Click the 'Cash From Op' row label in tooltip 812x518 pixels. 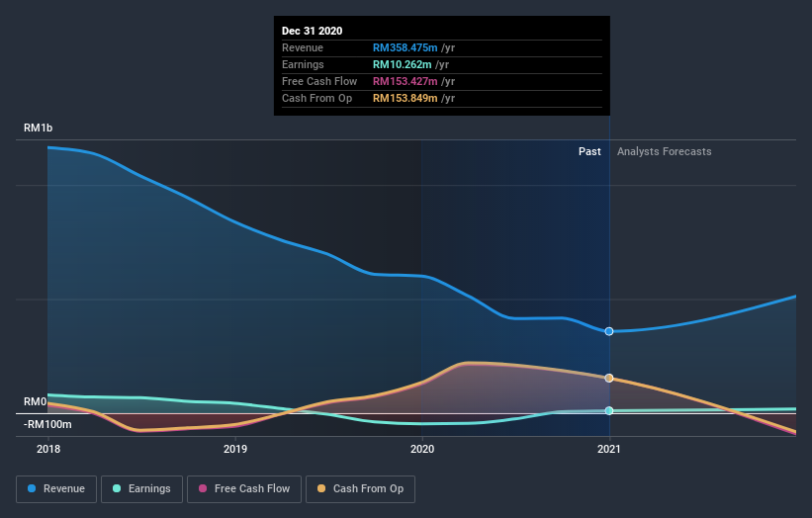[x=316, y=98]
